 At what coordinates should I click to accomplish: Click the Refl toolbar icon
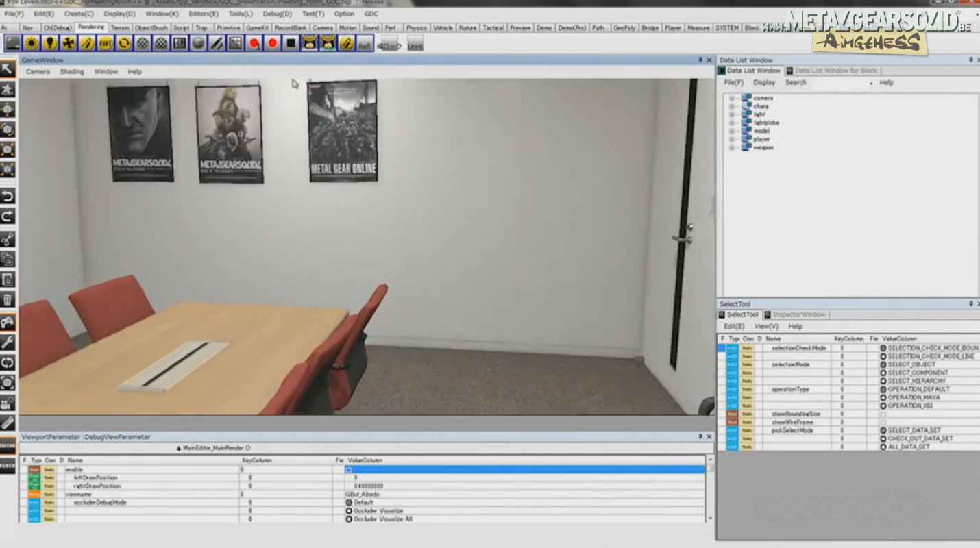click(365, 43)
